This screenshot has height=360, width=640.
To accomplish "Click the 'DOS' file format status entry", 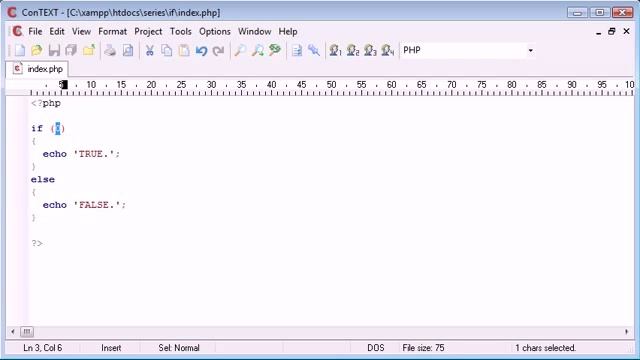I will (x=376, y=348).
